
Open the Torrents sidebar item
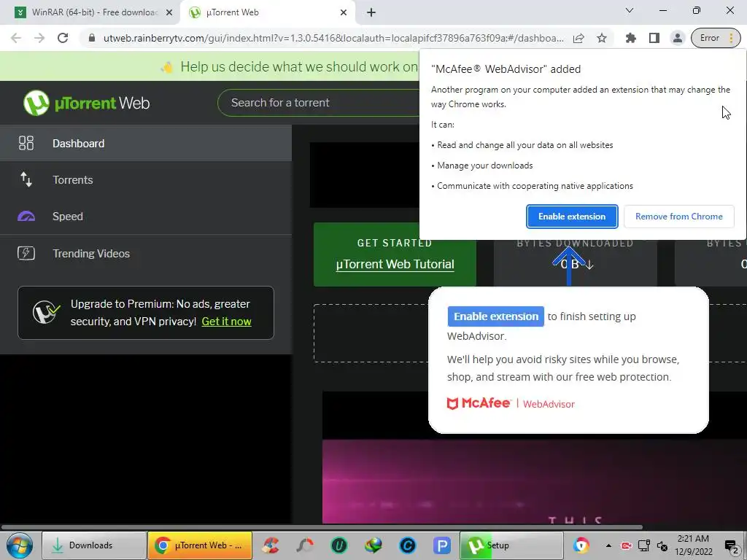146,180
